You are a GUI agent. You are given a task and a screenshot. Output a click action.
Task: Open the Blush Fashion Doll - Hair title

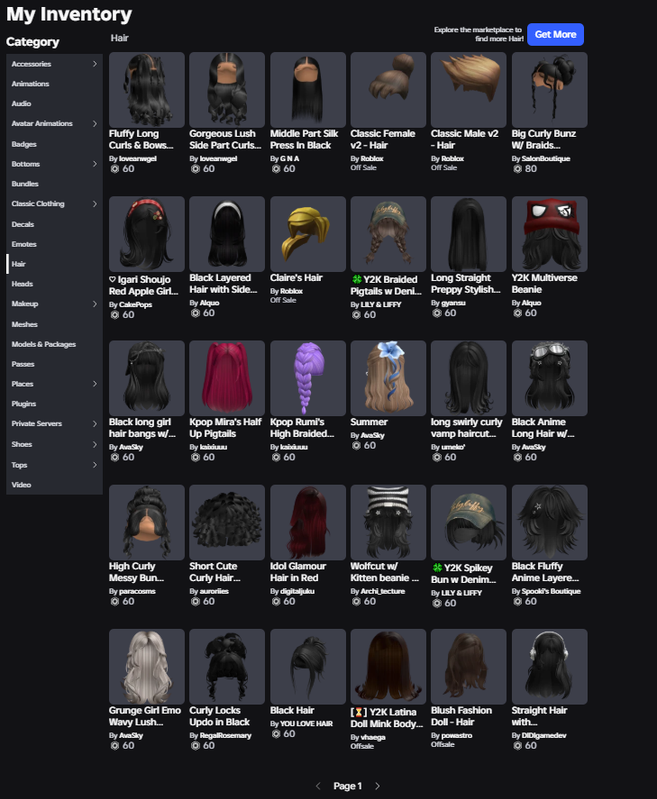point(461,716)
